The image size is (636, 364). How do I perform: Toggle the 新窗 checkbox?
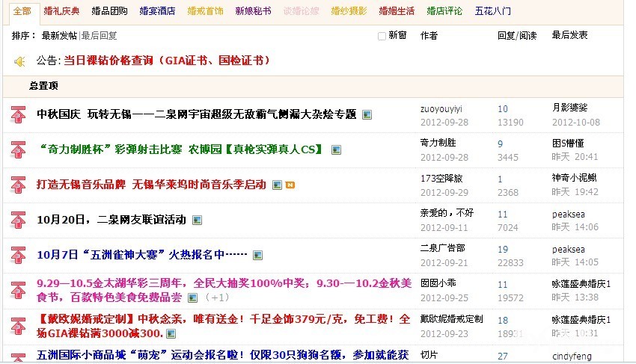[382, 36]
